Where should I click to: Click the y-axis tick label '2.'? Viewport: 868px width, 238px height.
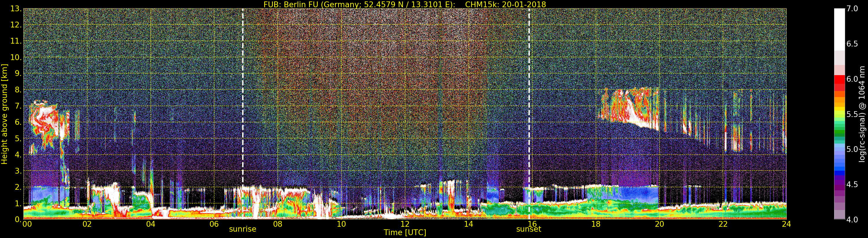pyautogui.click(x=18, y=187)
